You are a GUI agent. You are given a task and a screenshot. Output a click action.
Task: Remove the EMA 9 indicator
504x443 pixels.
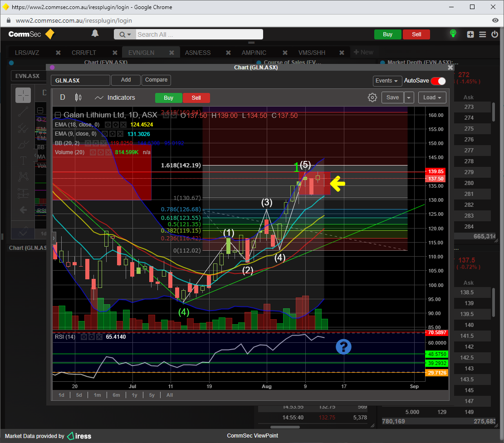pyautogui.click(x=120, y=134)
